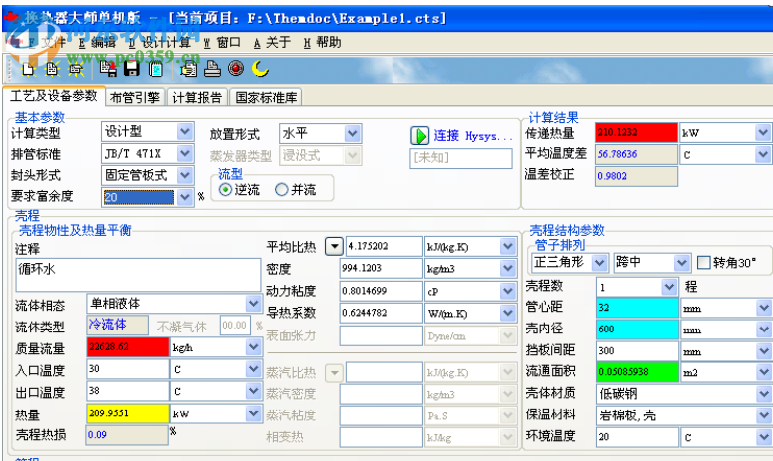Click the third sparkle new-form toolbar icon
This screenshot has width=773, height=461.
pyautogui.click(x=75, y=69)
